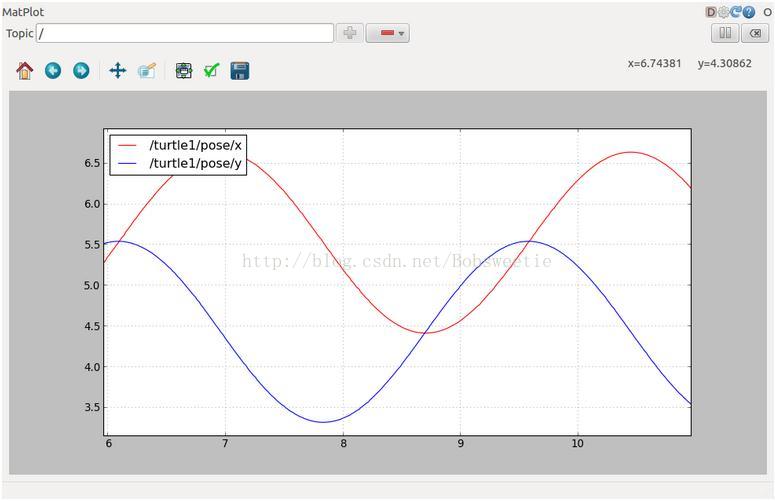Save the figure with floppy icon

(x=240, y=71)
